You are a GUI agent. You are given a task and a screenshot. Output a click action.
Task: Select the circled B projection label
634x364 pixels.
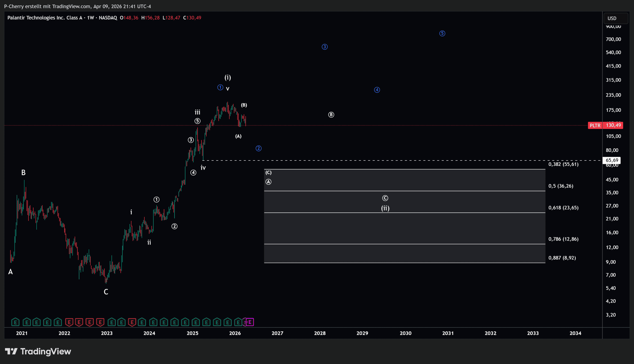(331, 115)
